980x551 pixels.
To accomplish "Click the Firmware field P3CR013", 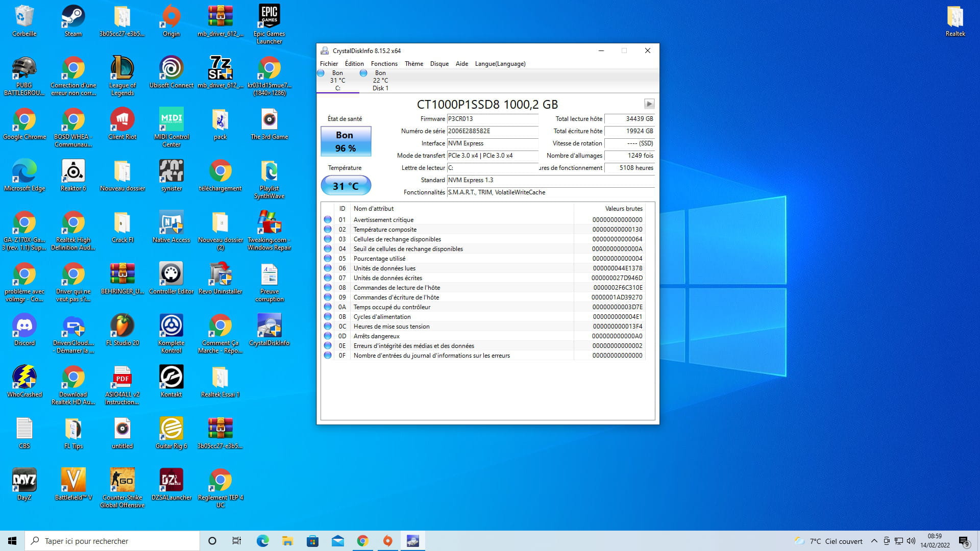I will click(x=493, y=119).
